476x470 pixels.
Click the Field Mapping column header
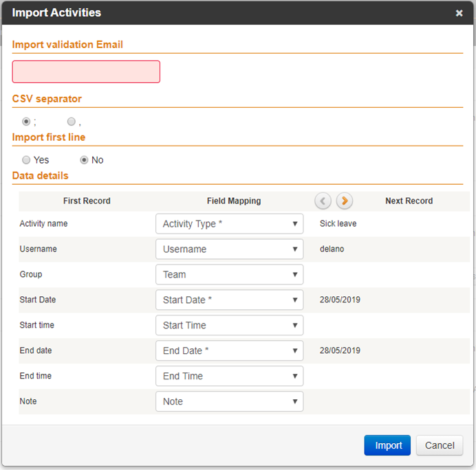click(x=234, y=201)
